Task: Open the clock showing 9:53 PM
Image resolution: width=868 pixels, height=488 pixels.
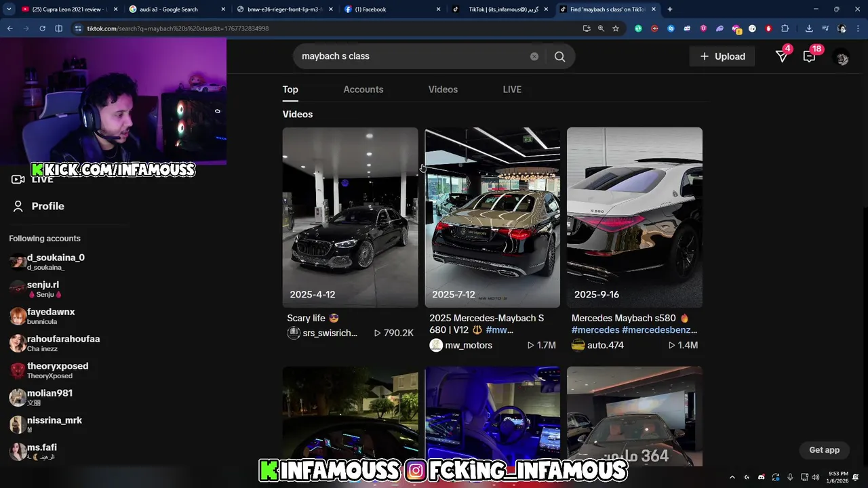Action: pyautogui.click(x=839, y=477)
